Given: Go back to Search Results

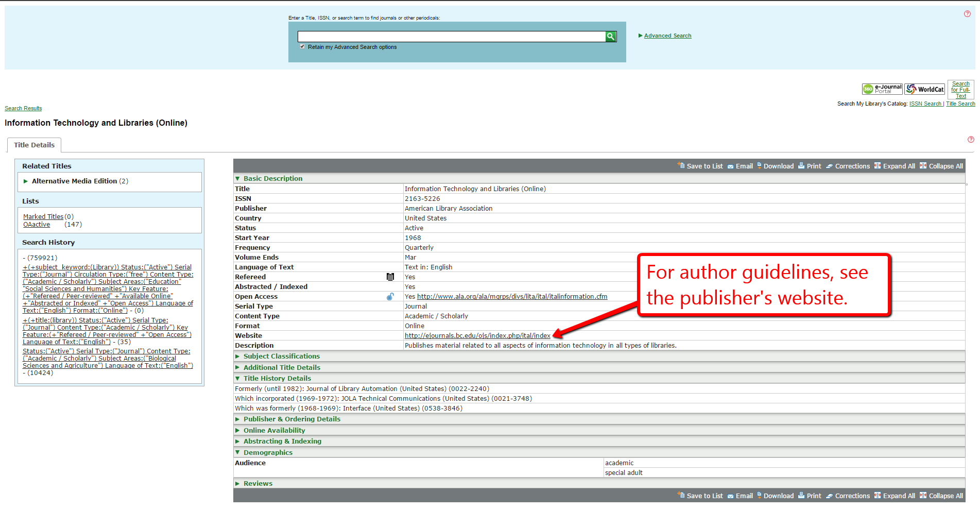Looking at the screenshot, I should [x=23, y=108].
